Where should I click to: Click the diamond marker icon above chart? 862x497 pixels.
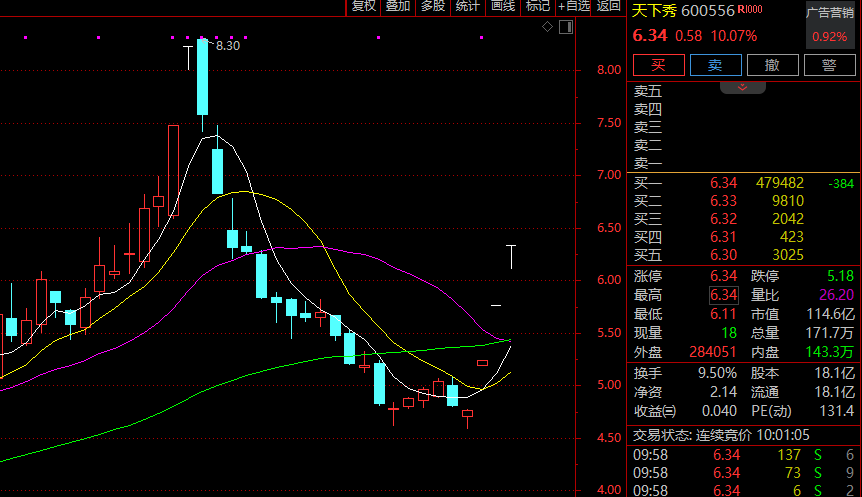click(547, 26)
